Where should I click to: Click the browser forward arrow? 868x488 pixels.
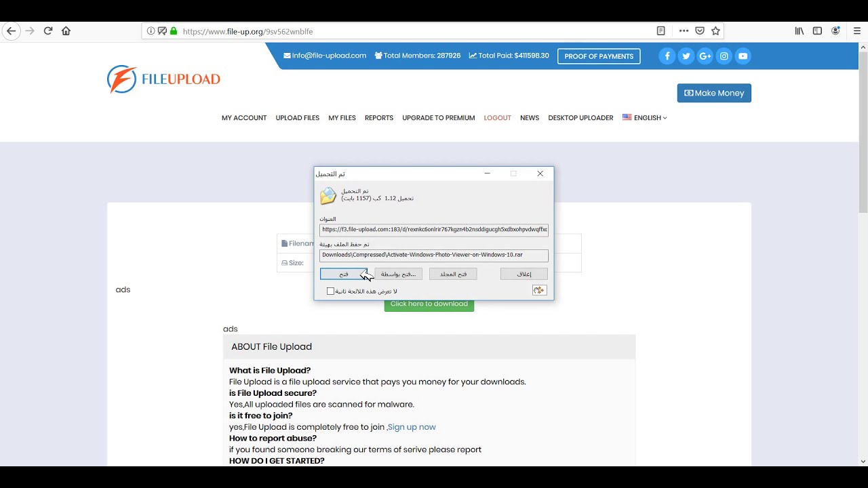pyautogui.click(x=29, y=30)
